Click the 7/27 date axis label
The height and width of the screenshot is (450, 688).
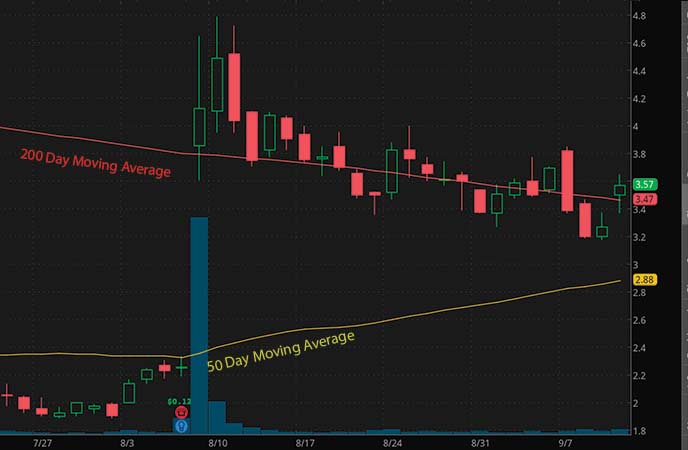[x=43, y=443]
